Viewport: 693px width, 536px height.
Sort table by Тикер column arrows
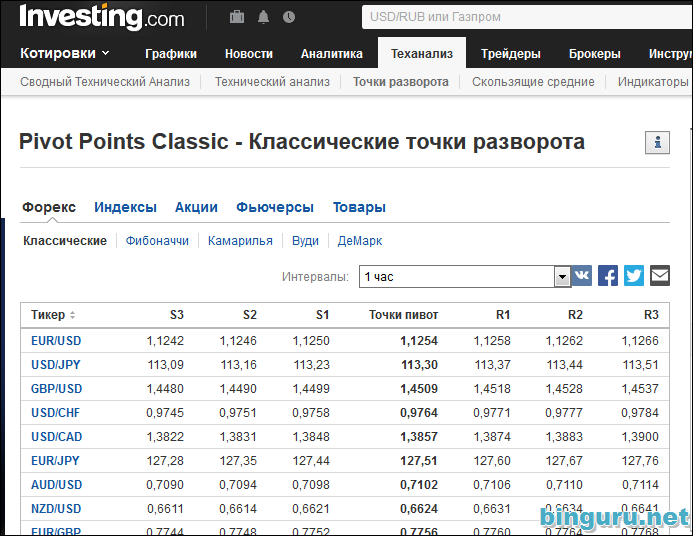click(x=72, y=315)
